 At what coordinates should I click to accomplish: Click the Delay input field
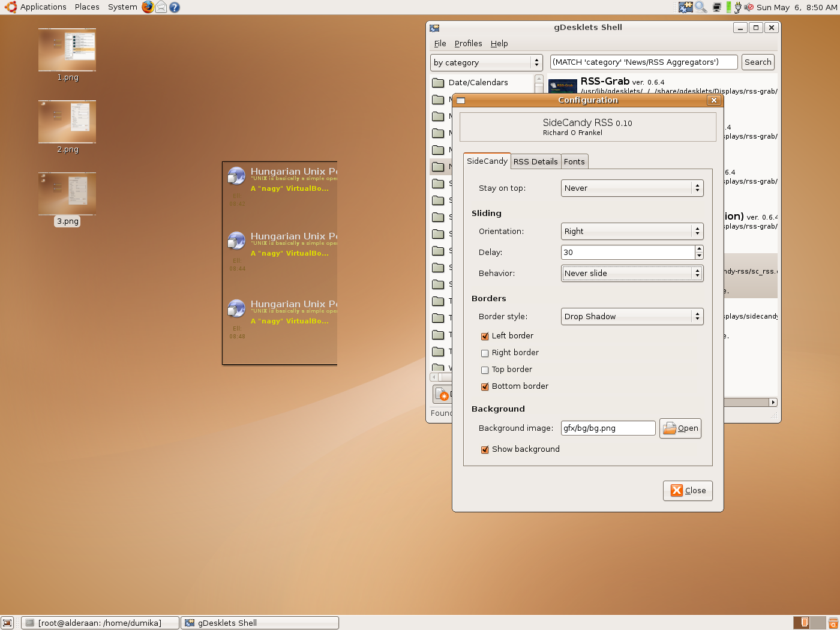pyautogui.click(x=628, y=252)
